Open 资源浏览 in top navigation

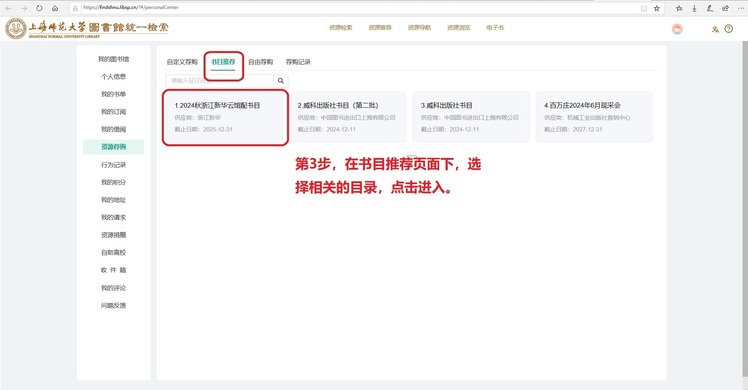pyautogui.click(x=458, y=28)
